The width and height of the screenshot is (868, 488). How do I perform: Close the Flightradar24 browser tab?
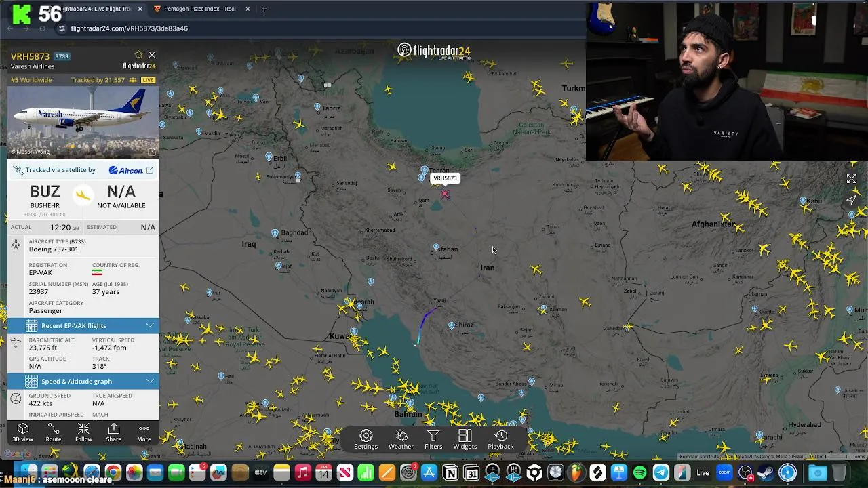[x=140, y=9]
